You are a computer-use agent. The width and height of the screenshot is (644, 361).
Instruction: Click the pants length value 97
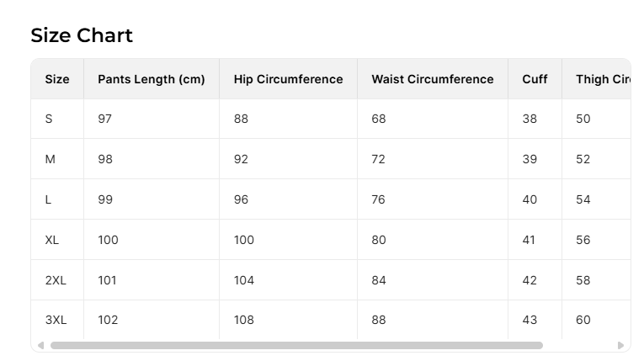point(104,119)
